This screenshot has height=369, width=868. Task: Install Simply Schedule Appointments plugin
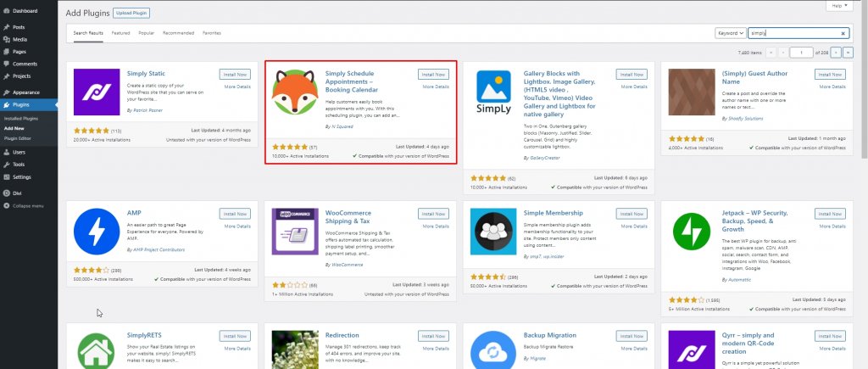click(433, 75)
